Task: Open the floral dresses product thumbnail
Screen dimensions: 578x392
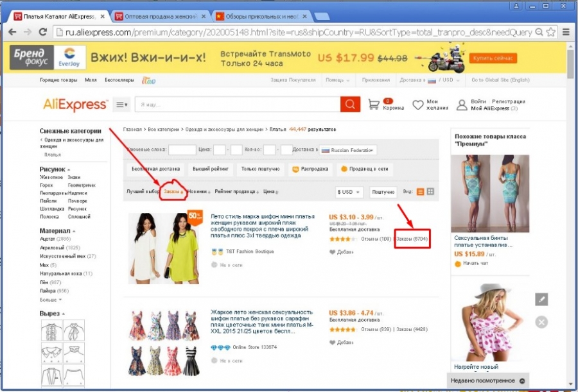Action: [164, 343]
